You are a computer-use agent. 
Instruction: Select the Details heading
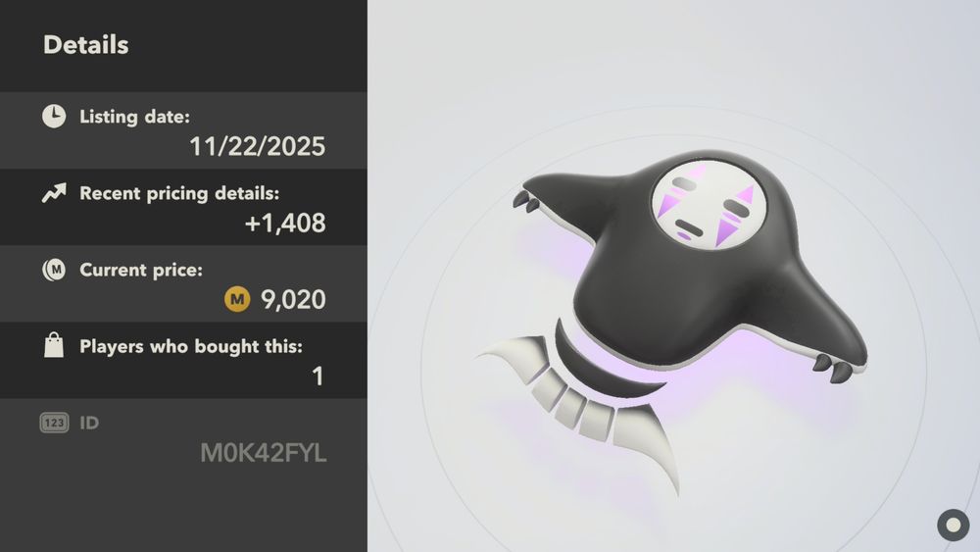(85, 45)
